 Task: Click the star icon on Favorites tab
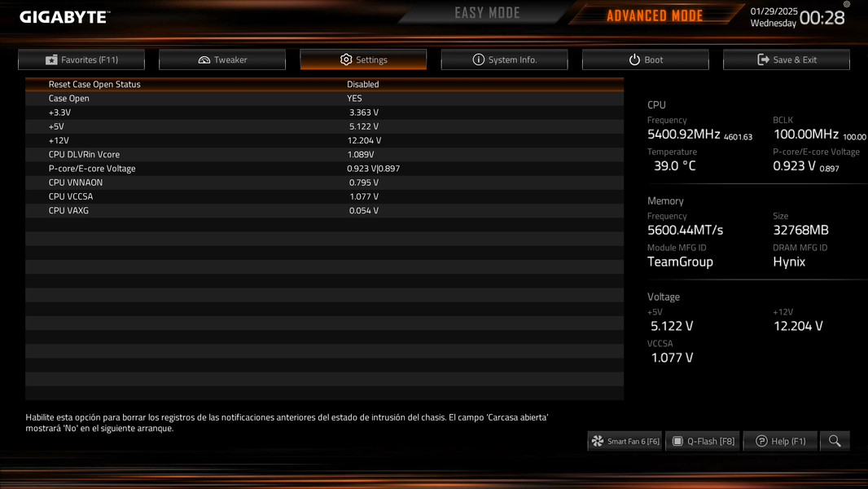point(51,59)
